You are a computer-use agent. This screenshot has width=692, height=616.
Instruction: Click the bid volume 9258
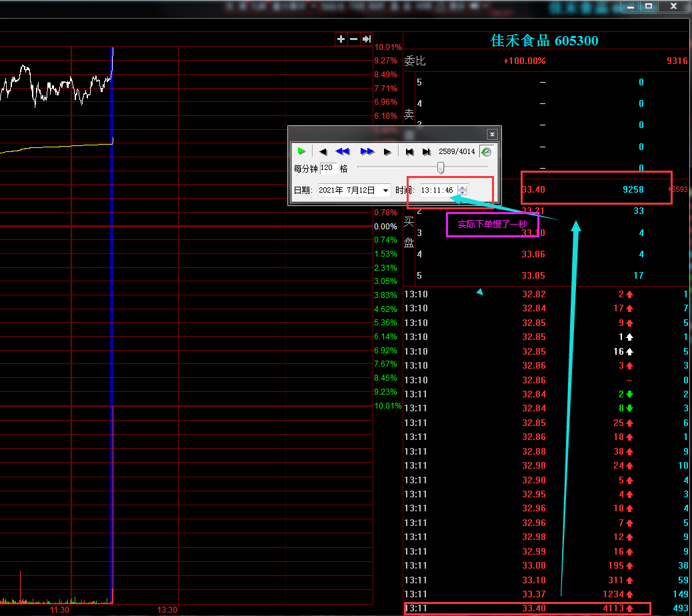[633, 190]
